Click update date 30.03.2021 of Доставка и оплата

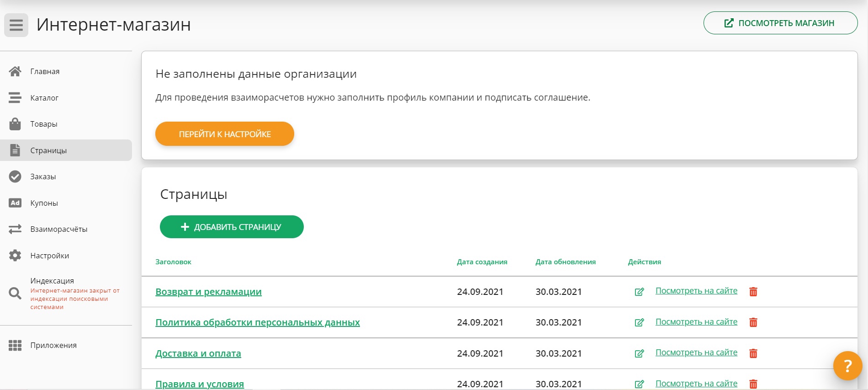559,353
